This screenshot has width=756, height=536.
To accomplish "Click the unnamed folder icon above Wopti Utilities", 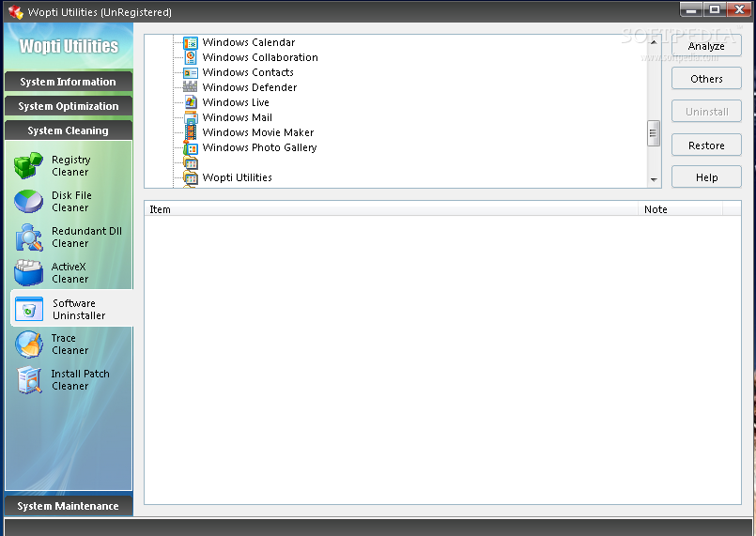I will [x=191, y=162].
